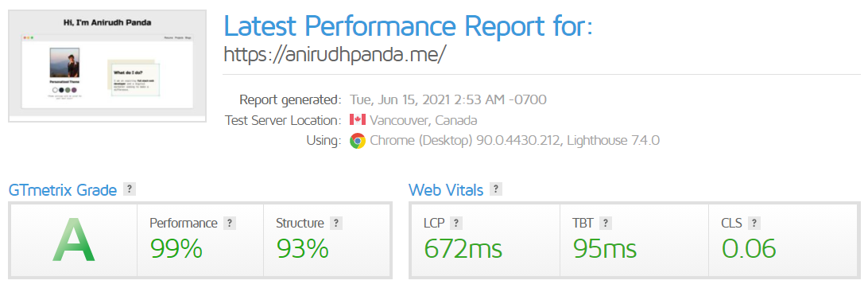
Task: Open the LCP help tooltip icon
Action: click(456, 224)
